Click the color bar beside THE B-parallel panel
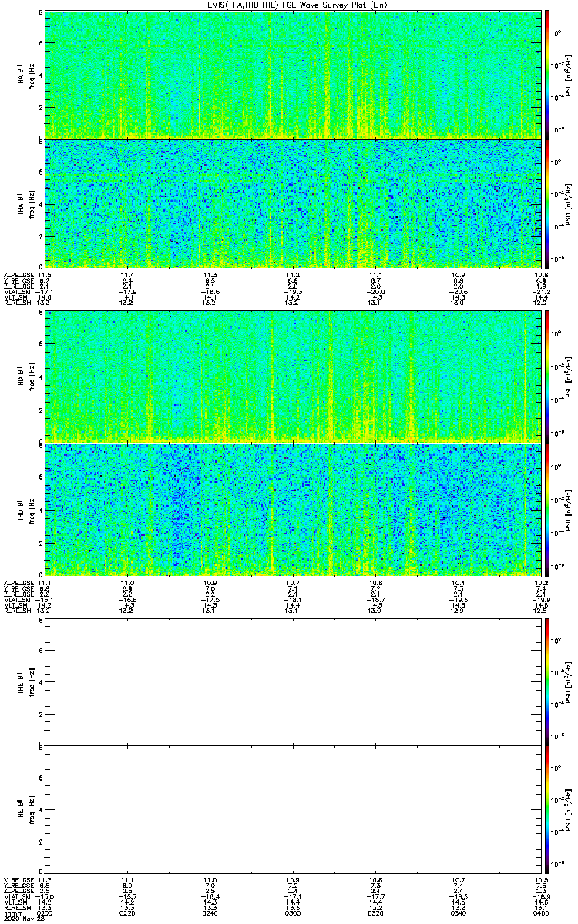 547,810
